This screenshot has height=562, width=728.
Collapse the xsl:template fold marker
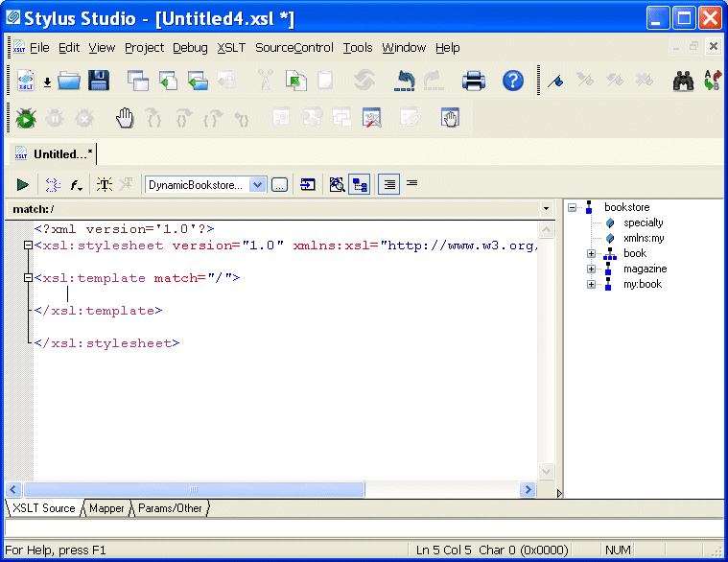point(29,278)
